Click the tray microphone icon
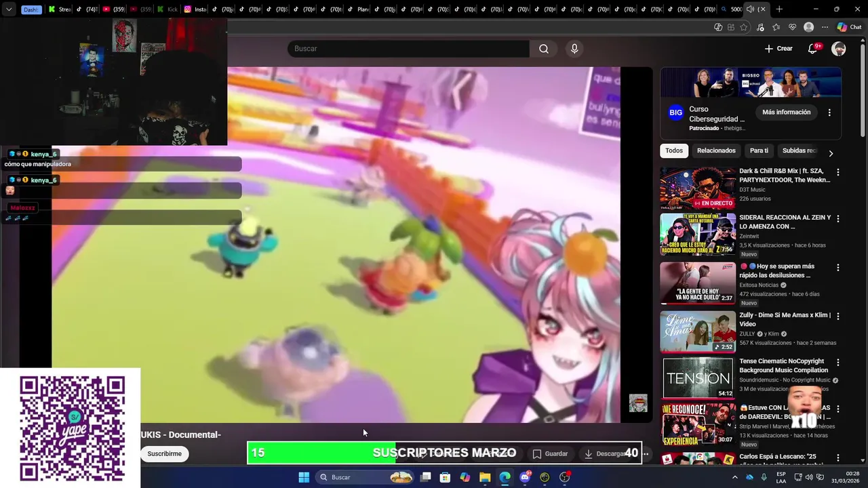 (x=764, y=477)
